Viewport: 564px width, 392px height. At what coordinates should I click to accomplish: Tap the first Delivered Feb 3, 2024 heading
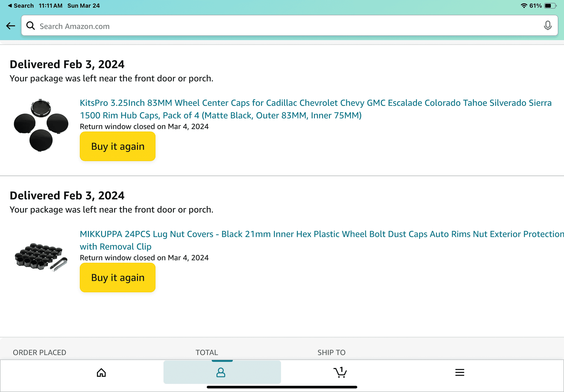[x=67, y=64]
